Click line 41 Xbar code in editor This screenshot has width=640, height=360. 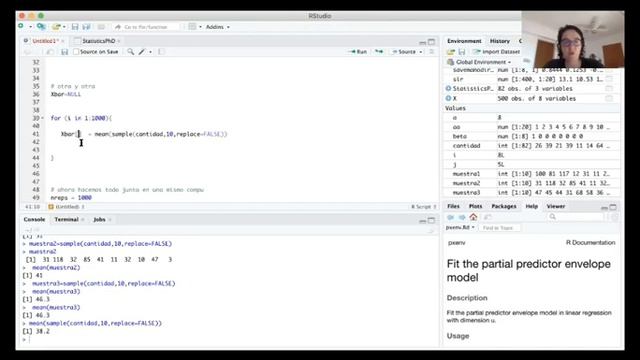[144, 134]
